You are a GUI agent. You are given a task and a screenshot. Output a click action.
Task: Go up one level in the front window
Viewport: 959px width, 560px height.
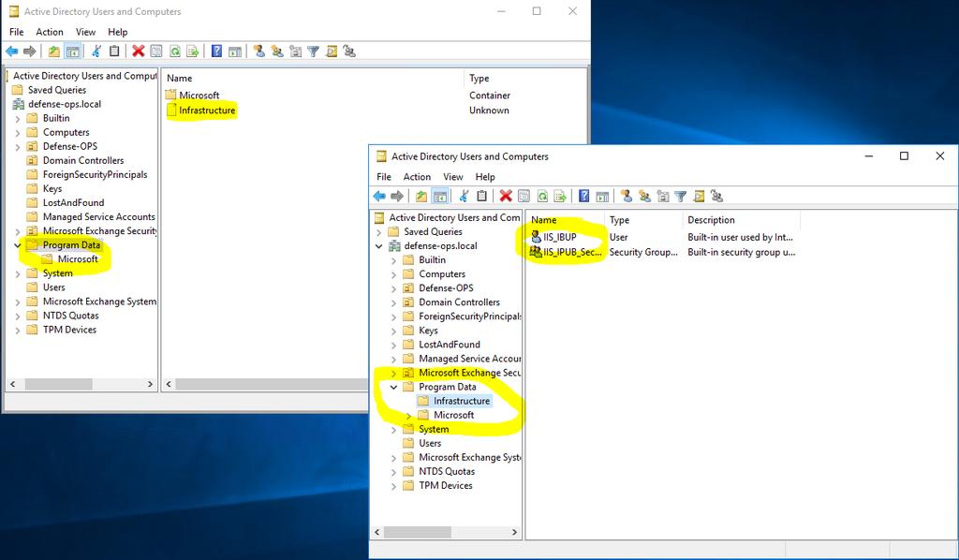click(421, 197)
